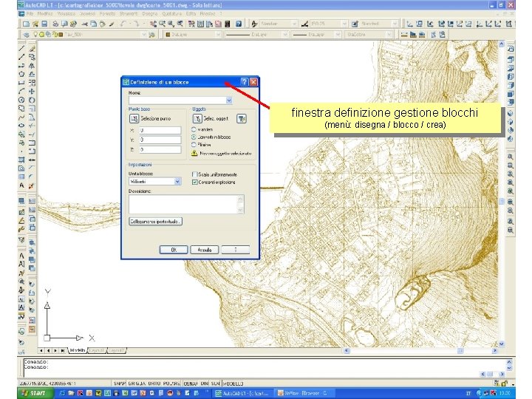Select the Move tool in modify toolbar
The image size is (532, 399).
32,92
